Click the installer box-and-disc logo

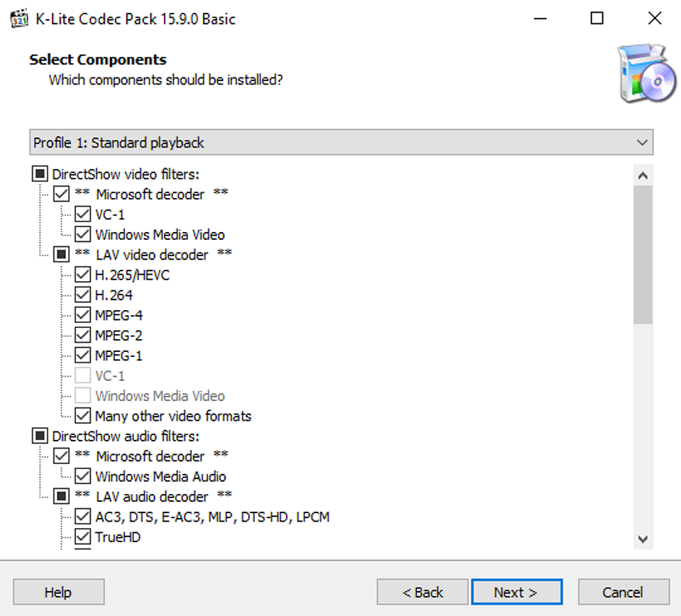646,73
